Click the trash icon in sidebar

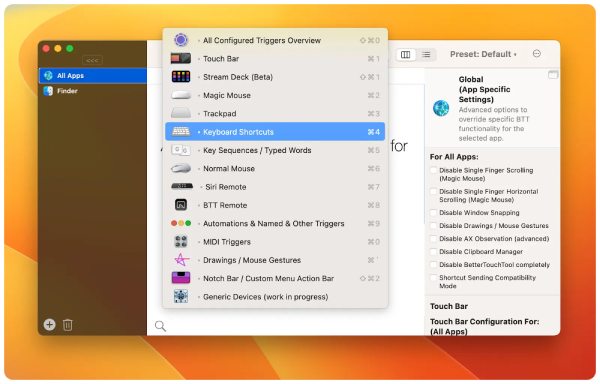68,325
